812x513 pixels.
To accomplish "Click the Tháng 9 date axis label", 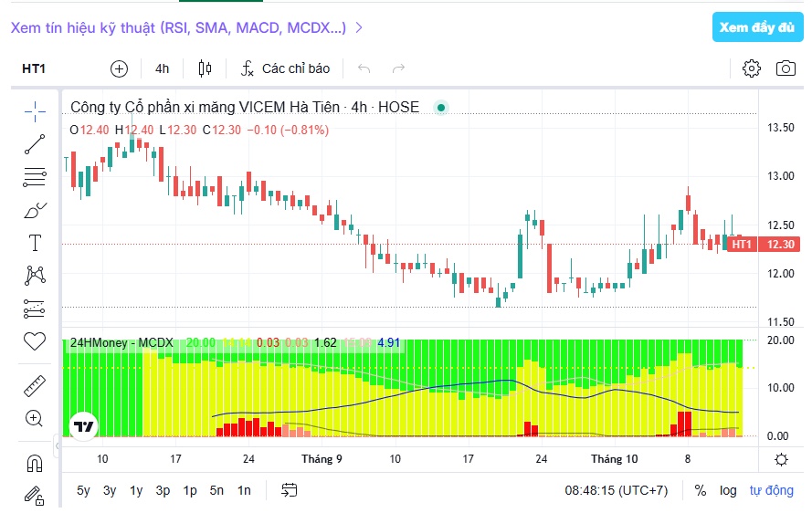I will [322, 459].
